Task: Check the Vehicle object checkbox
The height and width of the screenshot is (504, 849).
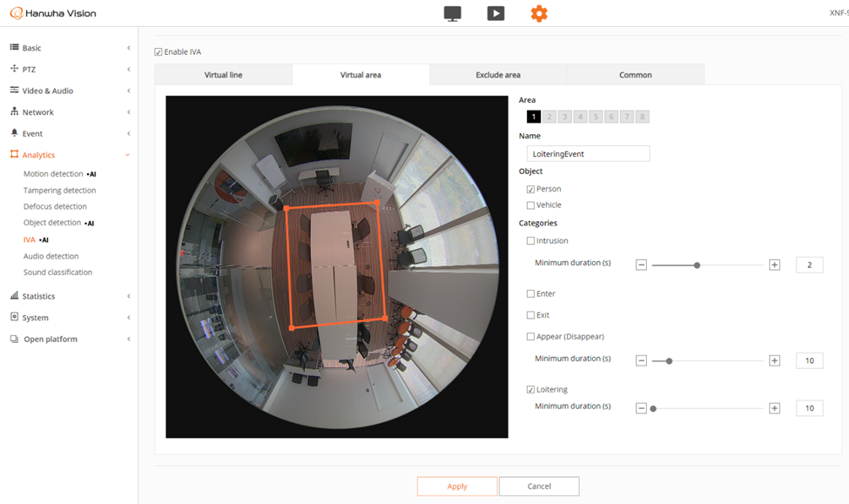Action: [531, 205]
